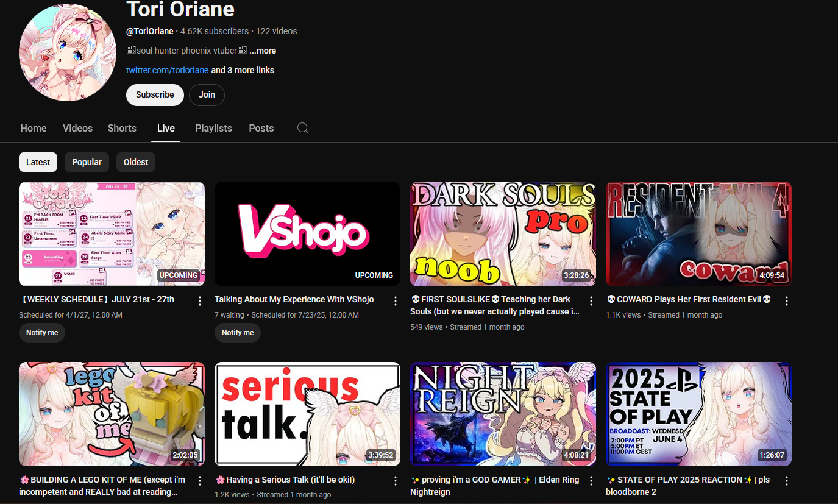Open Talking About My Experience With VShojo title
The width and height of the screenshot is (838, 504).
coord(294,299)
